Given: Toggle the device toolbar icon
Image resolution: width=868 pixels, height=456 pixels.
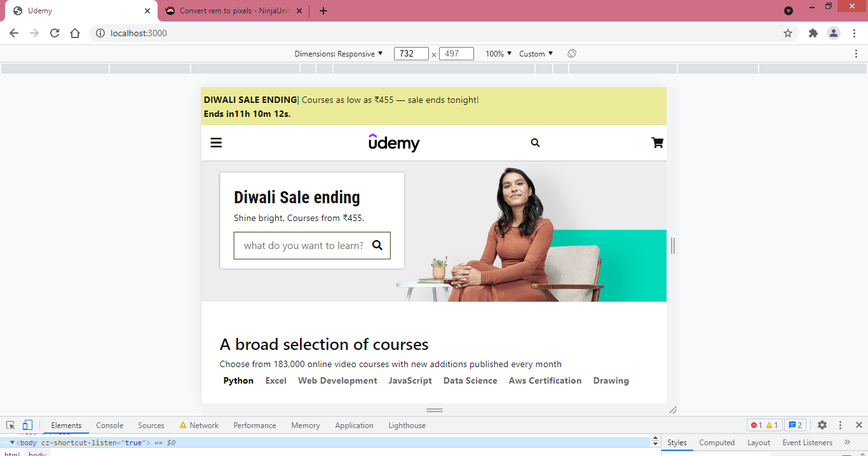Looking at the screenshot, I should pos(26,425).
